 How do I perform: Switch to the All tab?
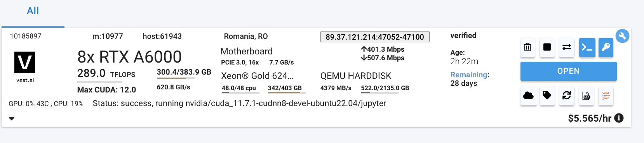[x=33, y=11]
